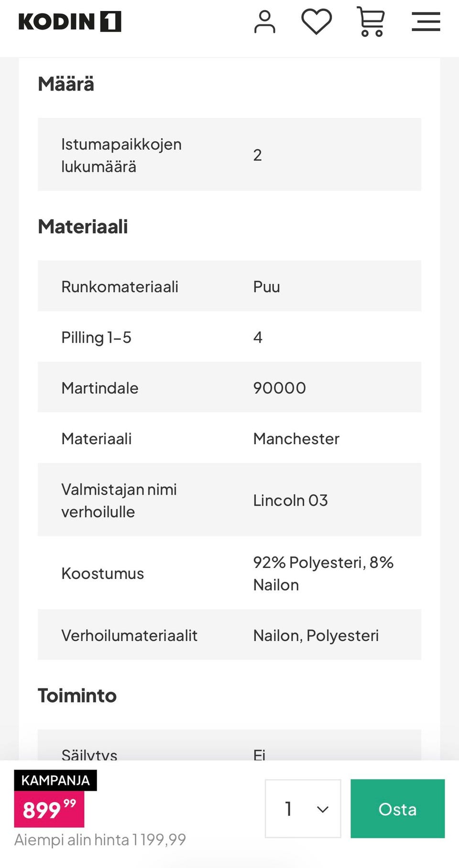
Task: Open the hamburger menu
Action: click(426, 22)
